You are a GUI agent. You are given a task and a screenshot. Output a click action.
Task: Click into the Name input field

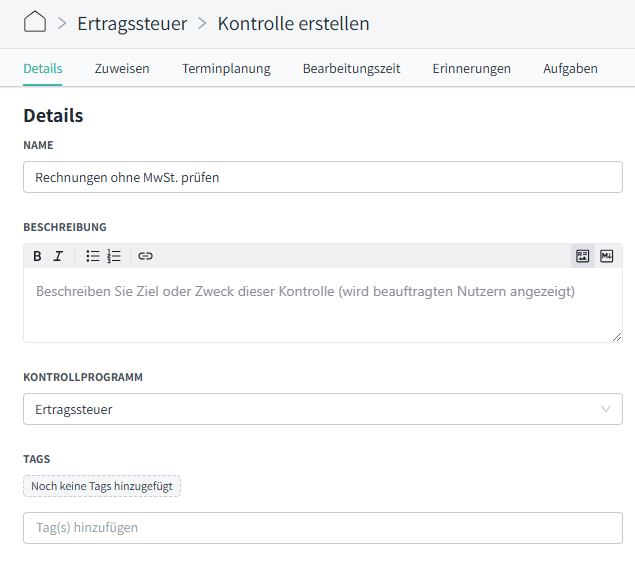pos(323,177)
